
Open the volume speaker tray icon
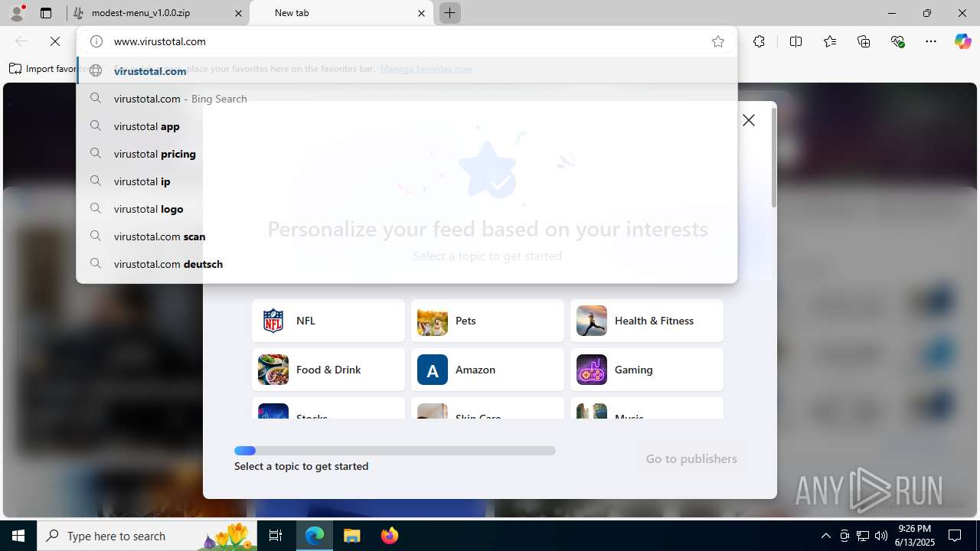click(x=881, y=536)
